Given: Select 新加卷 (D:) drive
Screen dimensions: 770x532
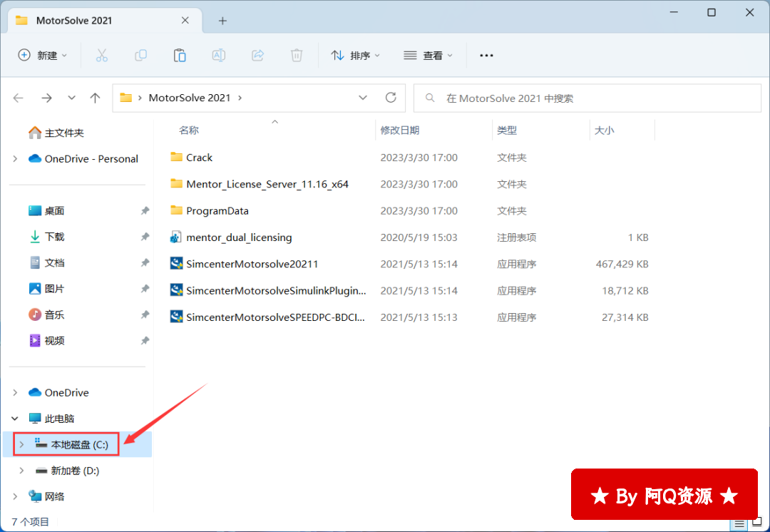Looking at the screenshot, I should click(67, 471).
